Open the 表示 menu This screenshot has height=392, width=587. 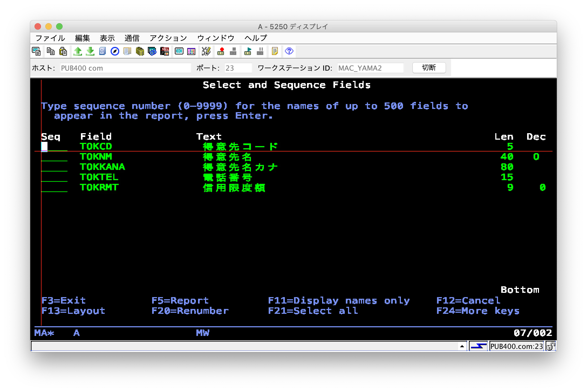[x=107, y=38]
